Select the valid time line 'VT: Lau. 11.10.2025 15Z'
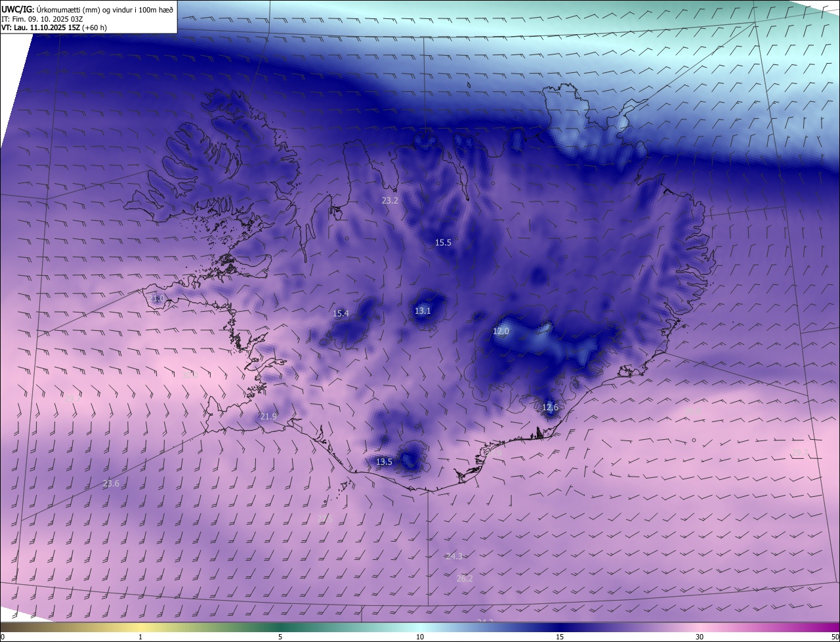This screenshot has height=642, width=840. (x=41, y=28)
